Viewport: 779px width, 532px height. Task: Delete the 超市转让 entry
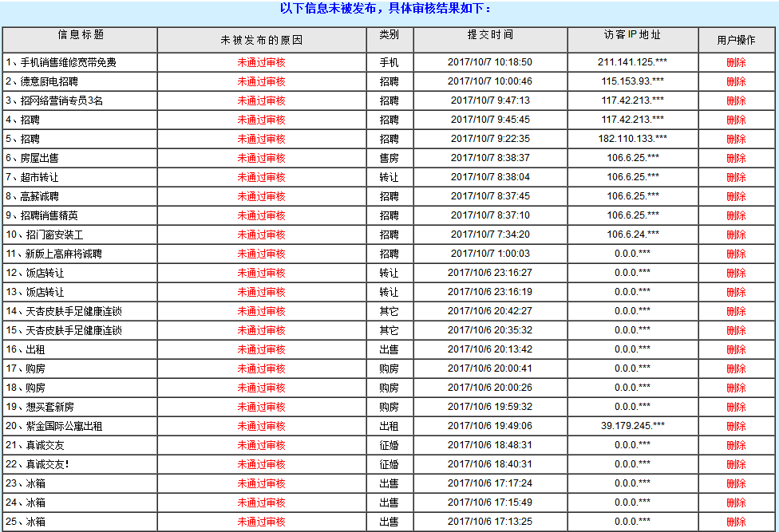point(736,177)
